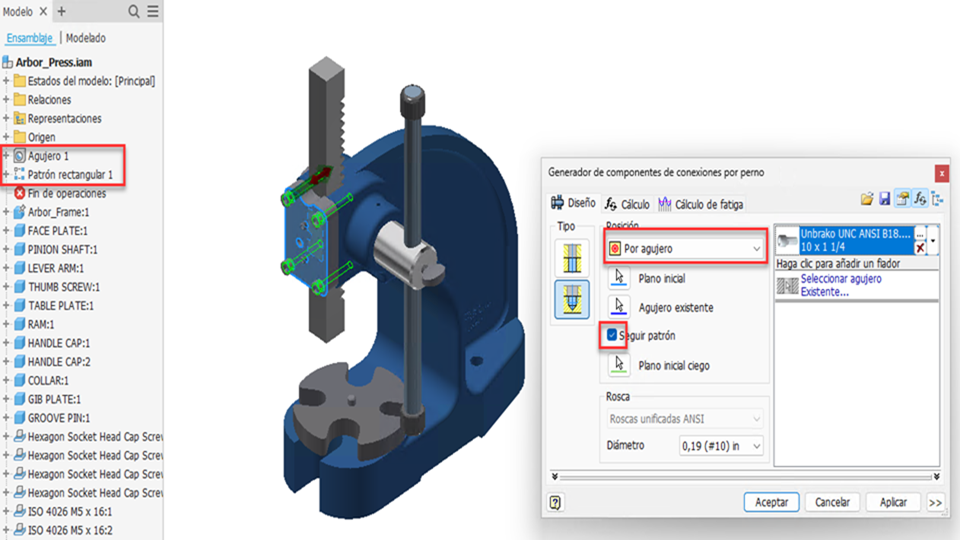The width and height of the screenshot is (960, 540).
Task: Open the dropdown arrow beside the bolt entry
Action: (x=933, y=241)
